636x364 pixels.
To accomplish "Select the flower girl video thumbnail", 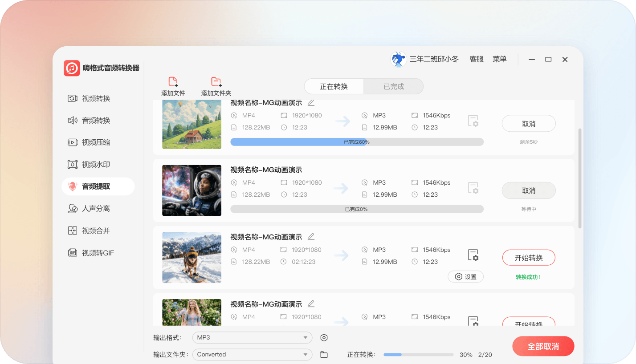I will [x=192, y=312].
